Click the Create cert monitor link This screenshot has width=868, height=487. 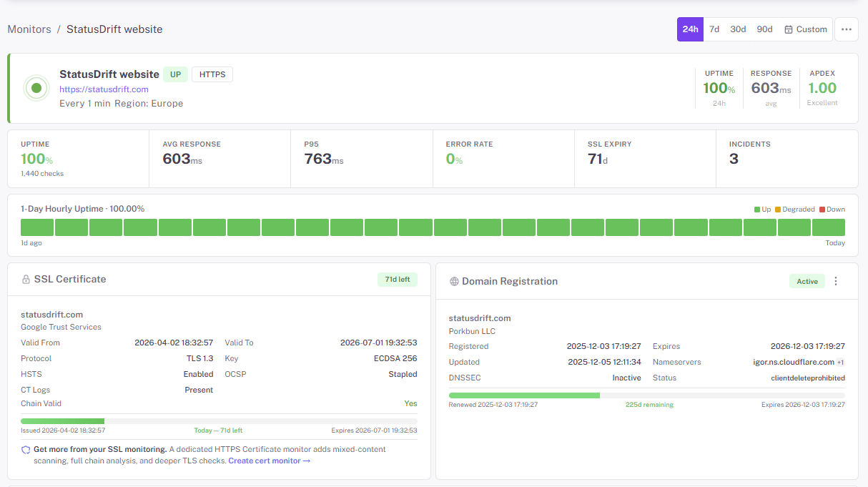point(270,461)
